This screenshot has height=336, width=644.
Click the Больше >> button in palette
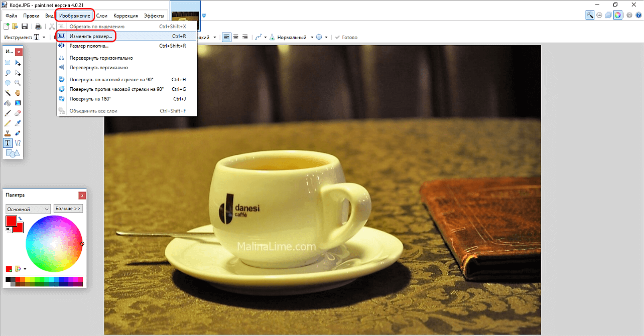click(68, 209)
